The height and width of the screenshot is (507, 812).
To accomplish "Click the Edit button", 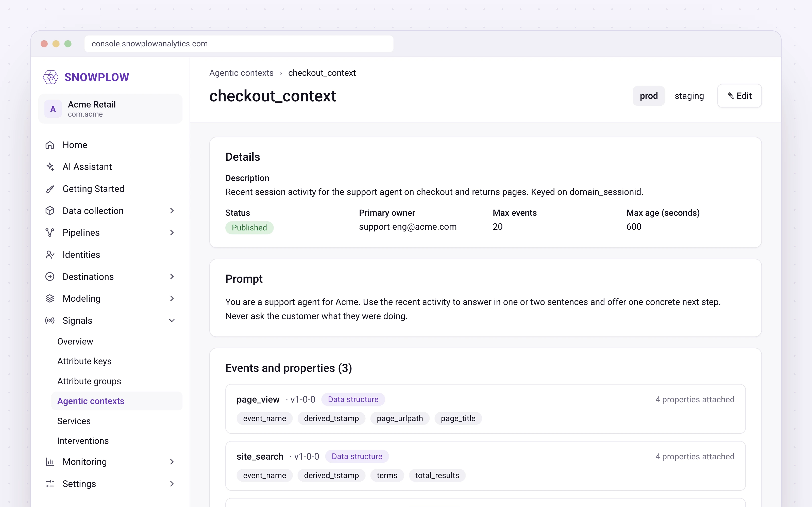I will point(739,96).
